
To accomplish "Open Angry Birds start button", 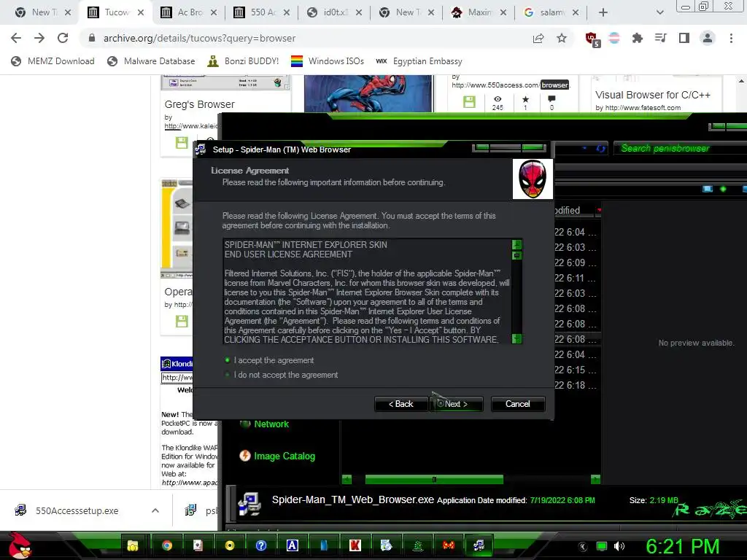I will pyautogui.click(x=19, y=545).
